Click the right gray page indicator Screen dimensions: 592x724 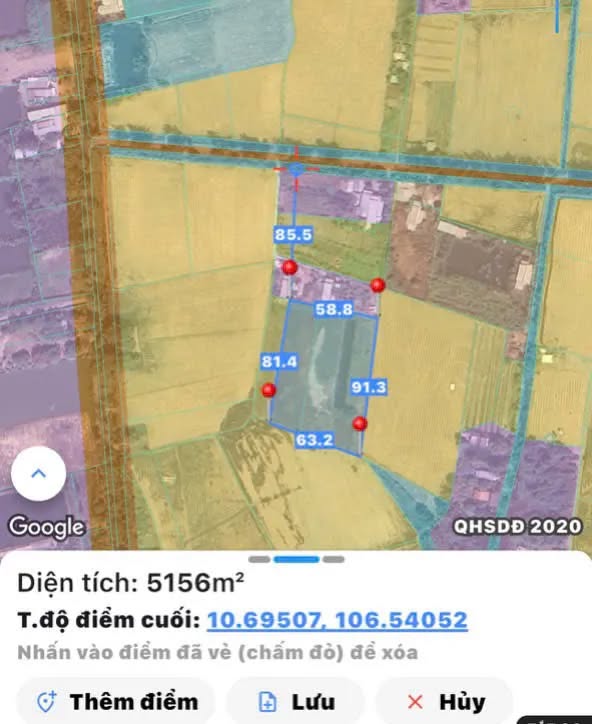click(333, 560)
